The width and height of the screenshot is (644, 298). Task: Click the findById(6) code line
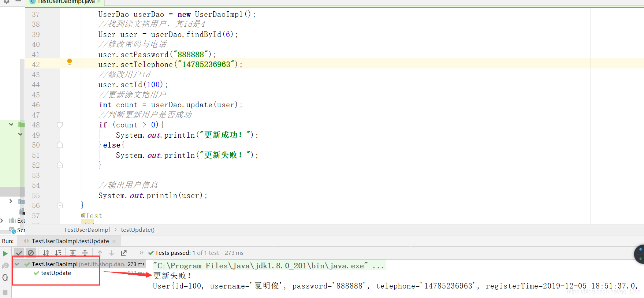(168, 34)
